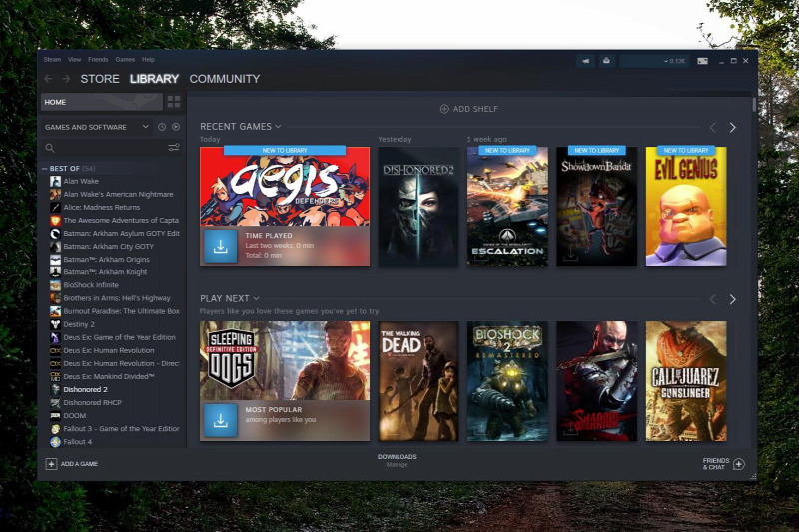Select Burnout Paradise: The Ultimate Box
The width and height of the screenshot is (799, 532).
tap(121, 311)
